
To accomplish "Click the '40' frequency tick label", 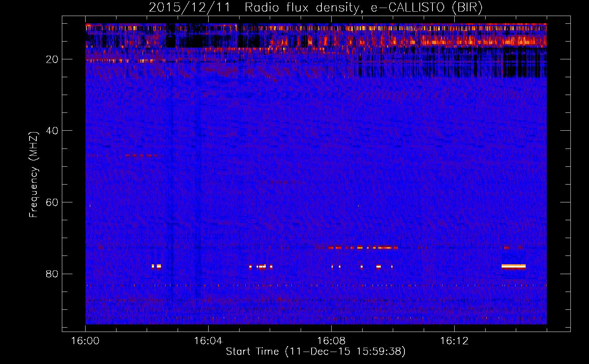I will click(52, 131).
